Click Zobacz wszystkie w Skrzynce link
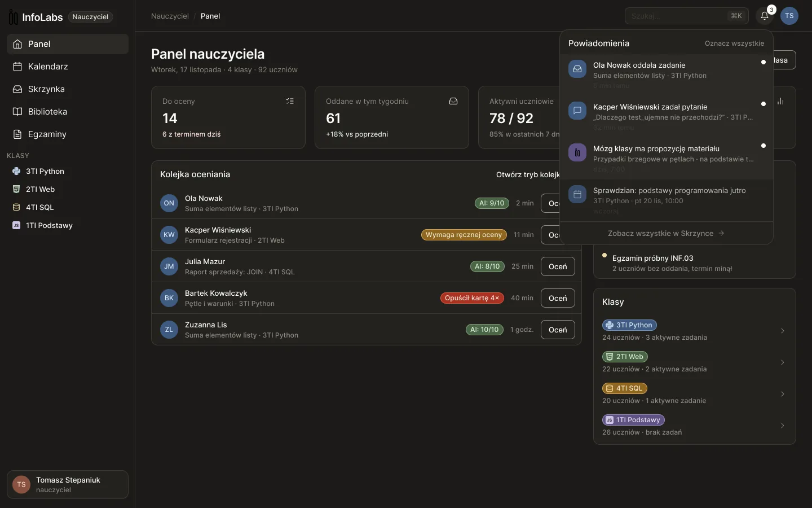This screenshot has height=508, width=812. click(666, 233)
